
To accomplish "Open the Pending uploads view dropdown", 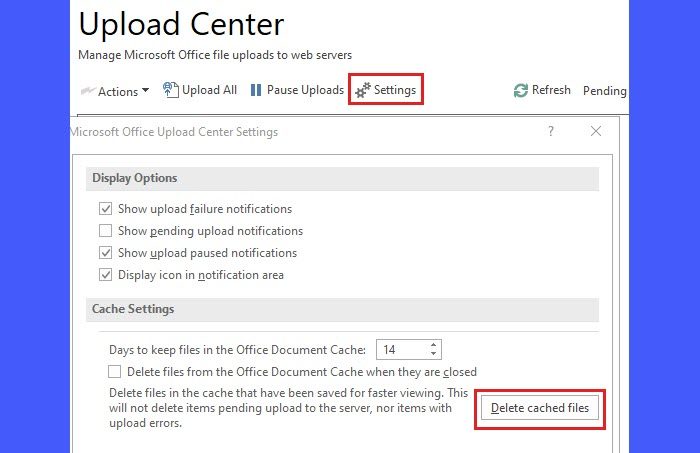I will pos(604,90).
